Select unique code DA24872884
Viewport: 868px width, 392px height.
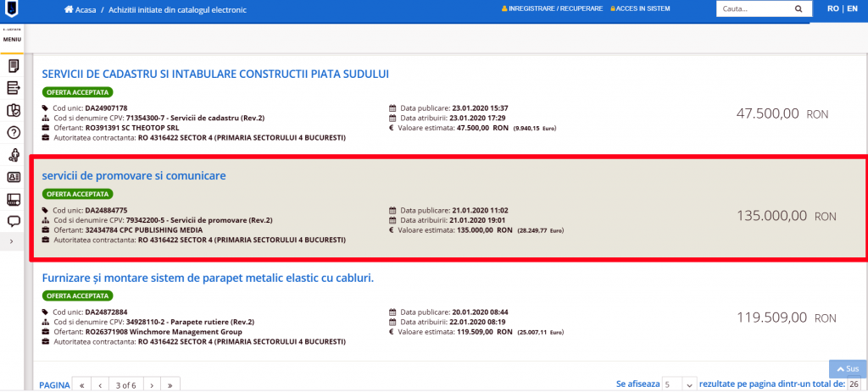pos(106,312)
